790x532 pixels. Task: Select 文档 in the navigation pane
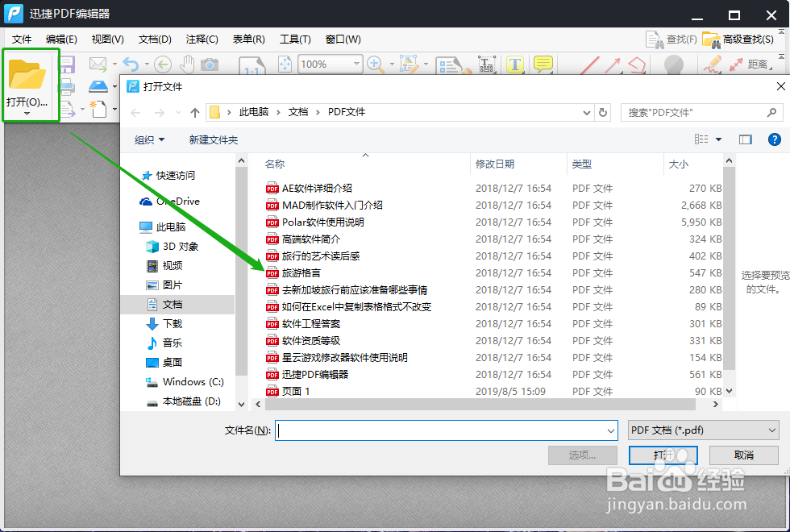tap(177, 305)
